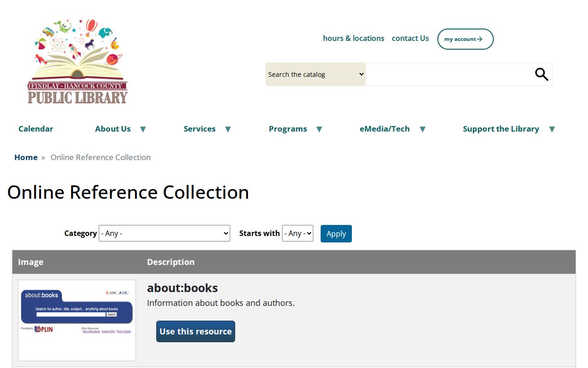Viewport: 588px width, 368px height.
Task: Apply the resource filters
Action: [336, 234]
